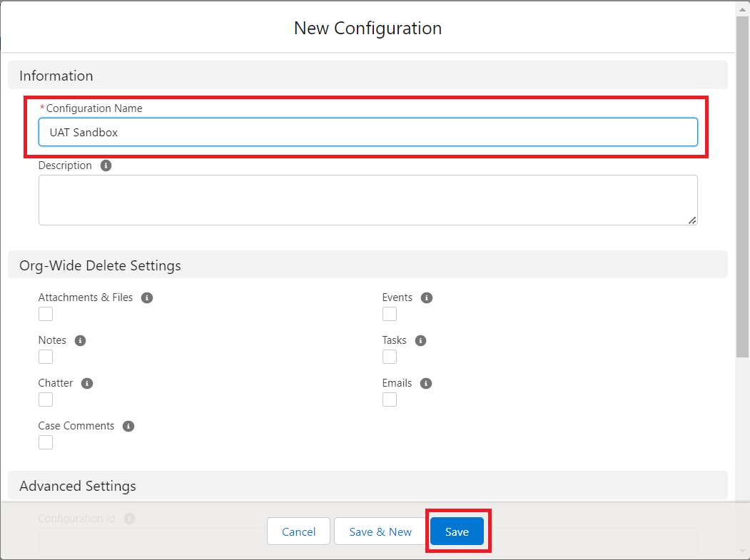Click the Chatter info icon
The height and width of the screenshot is (560, 750).
point(87,383)
